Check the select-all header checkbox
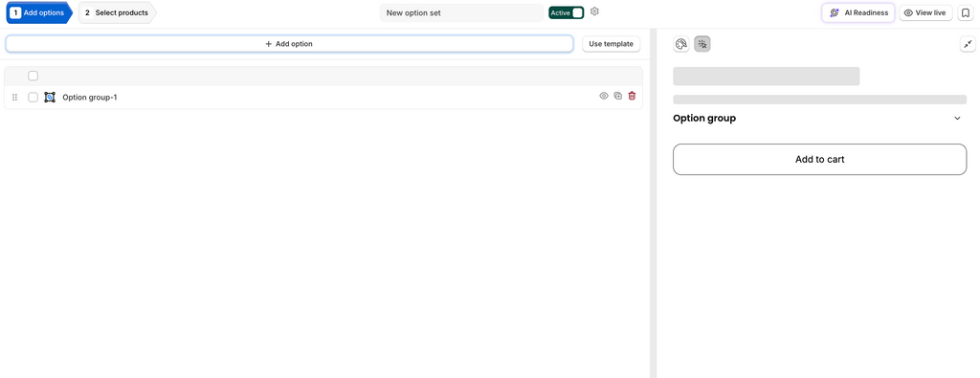980x378 pixels. (33, 76)
